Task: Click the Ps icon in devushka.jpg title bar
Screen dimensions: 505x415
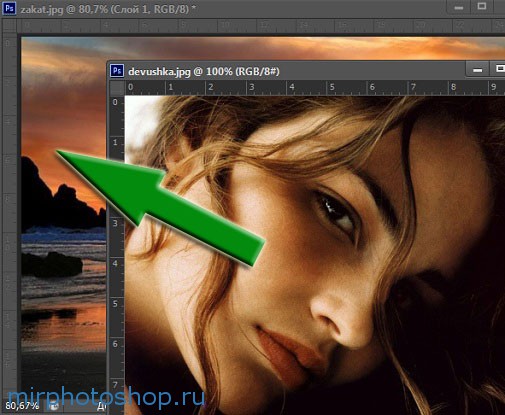Action: point(117,71)
